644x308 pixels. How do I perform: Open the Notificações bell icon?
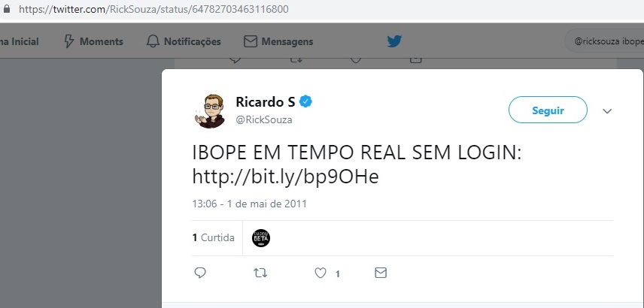pyautogui.click(x=153, y=41)
